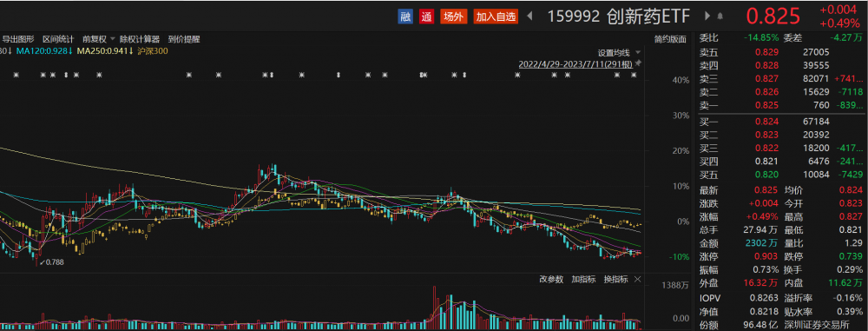Click 换指标 to switch indicator
This screenshot has width=868, height=331.
[615, 280]
